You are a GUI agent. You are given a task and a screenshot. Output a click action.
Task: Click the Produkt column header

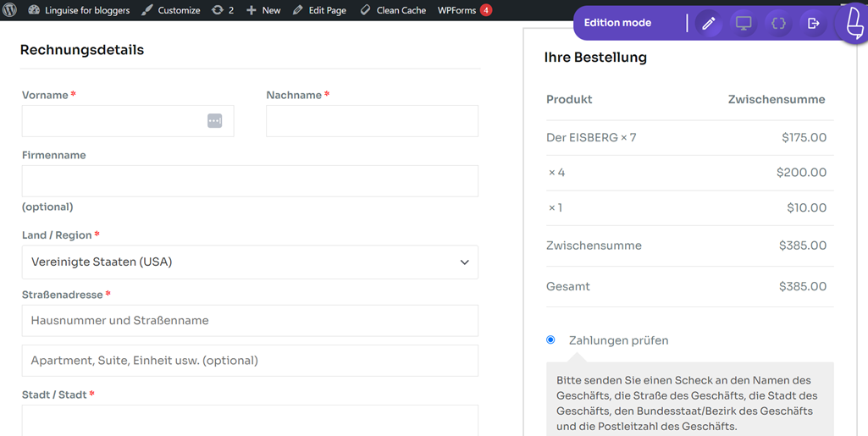tap(569, 100)
